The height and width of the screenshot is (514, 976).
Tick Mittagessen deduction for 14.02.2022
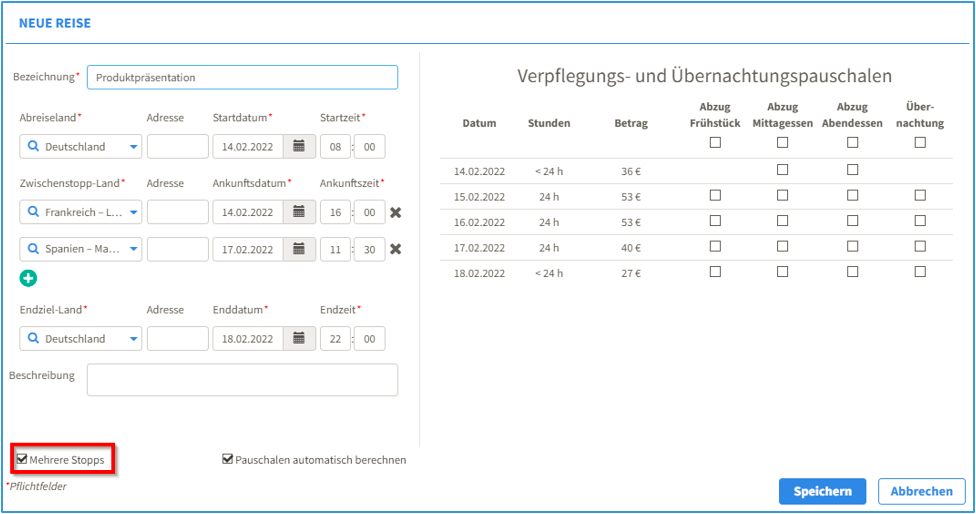(x=782, y=170)
